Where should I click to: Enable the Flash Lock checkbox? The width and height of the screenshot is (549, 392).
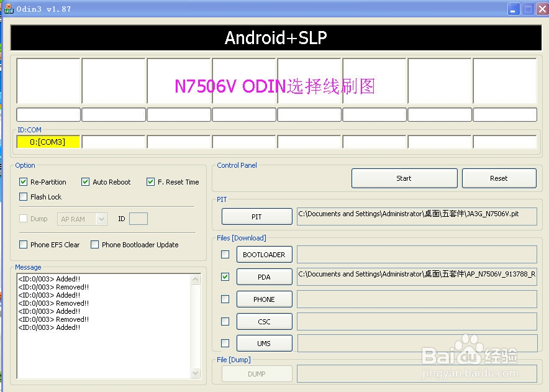(x=23, y=196)
